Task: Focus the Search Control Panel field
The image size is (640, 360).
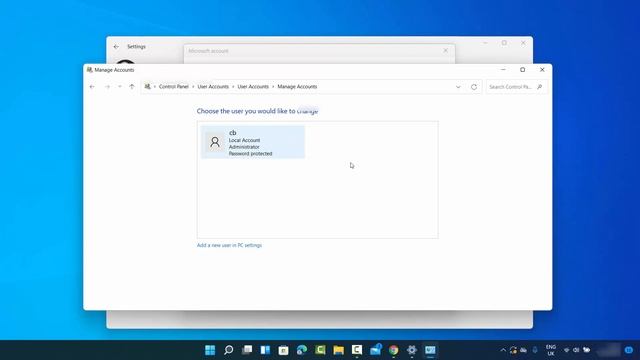Action: (x=516, y=87)
